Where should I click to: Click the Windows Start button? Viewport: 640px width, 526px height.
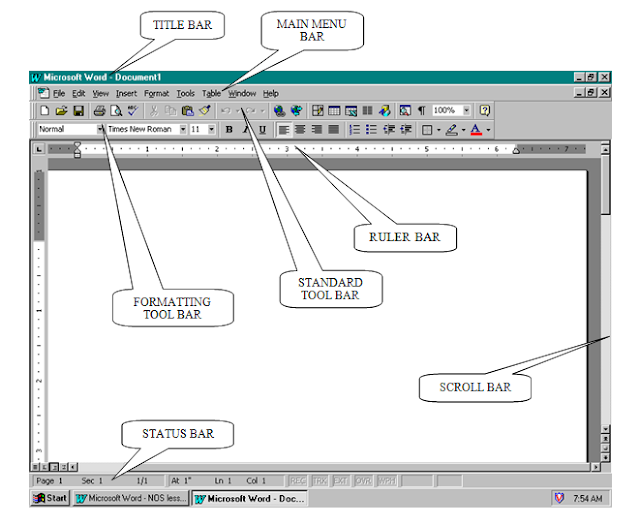pyautogui.click(x=51, y=498)
